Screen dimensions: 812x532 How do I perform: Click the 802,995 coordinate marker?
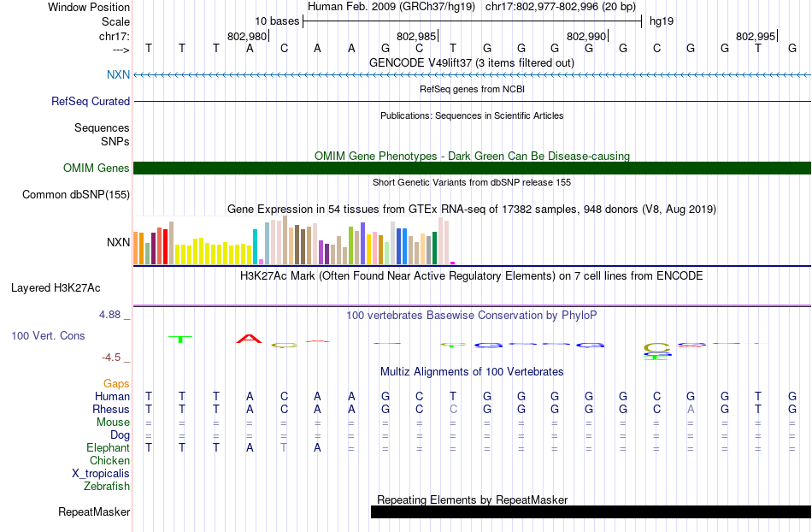(x=756, y=36)
